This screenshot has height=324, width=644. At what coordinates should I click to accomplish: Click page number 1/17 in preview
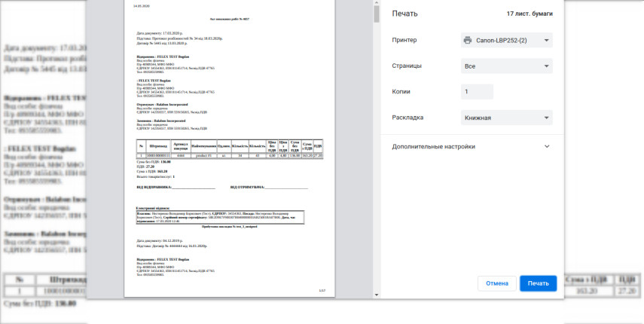[x=322, y=290]
